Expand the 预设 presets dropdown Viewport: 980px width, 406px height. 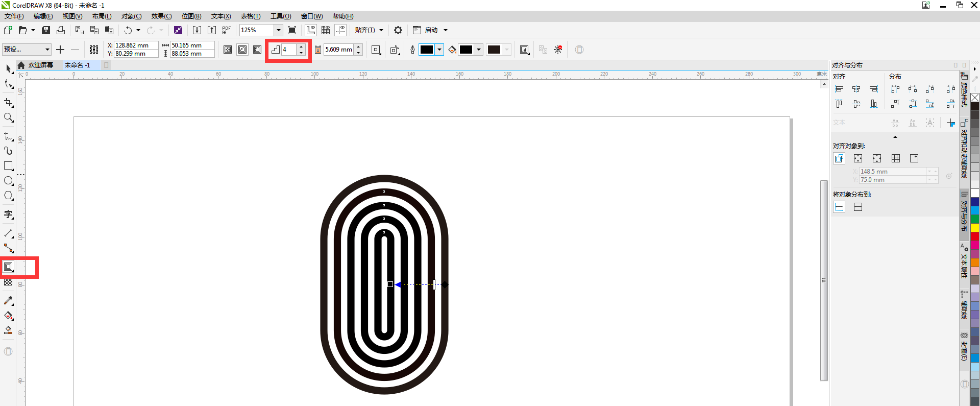(47, 50)
